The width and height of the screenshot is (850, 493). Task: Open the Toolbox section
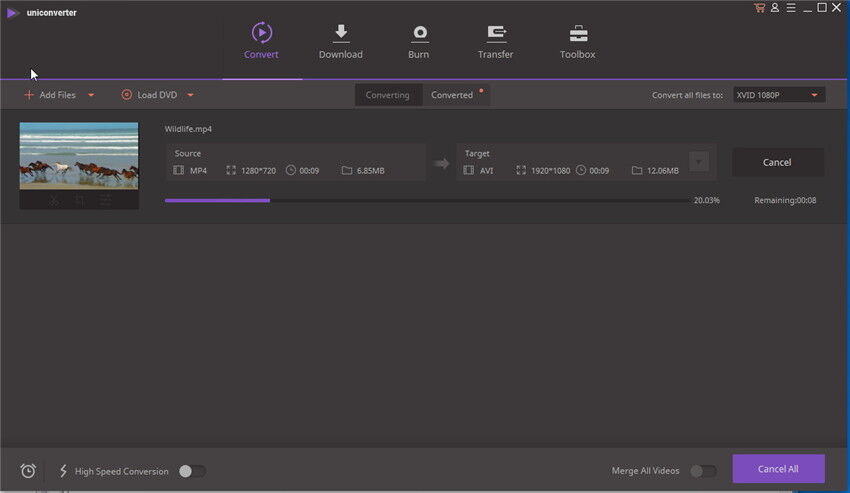[577, 33]
